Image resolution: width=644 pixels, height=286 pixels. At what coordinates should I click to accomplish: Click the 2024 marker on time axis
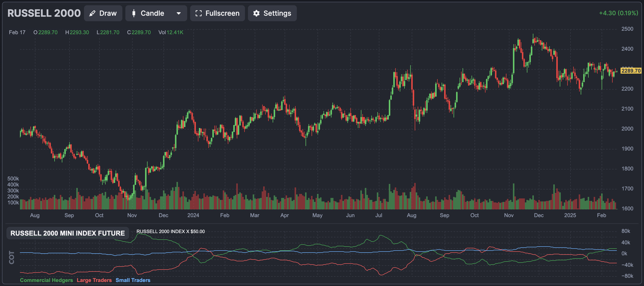pyautogui.click(x=193, y=215)
